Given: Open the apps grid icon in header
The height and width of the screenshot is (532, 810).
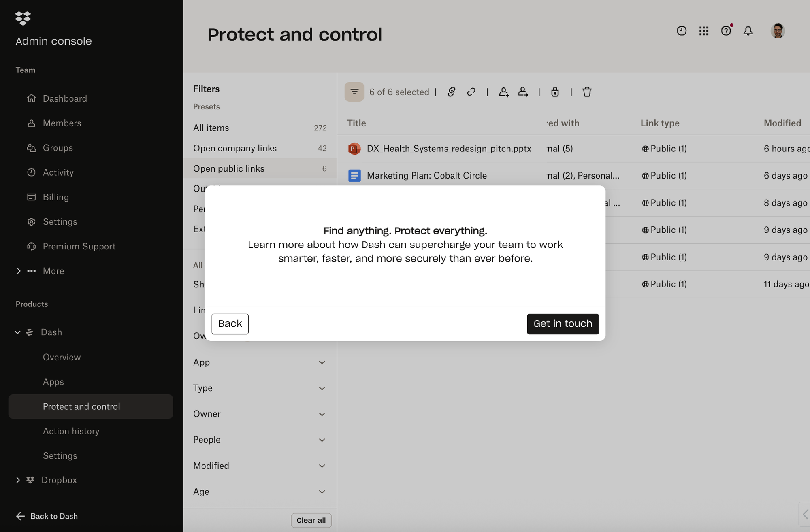Looking at the screenshot, I should pos(704,31).
